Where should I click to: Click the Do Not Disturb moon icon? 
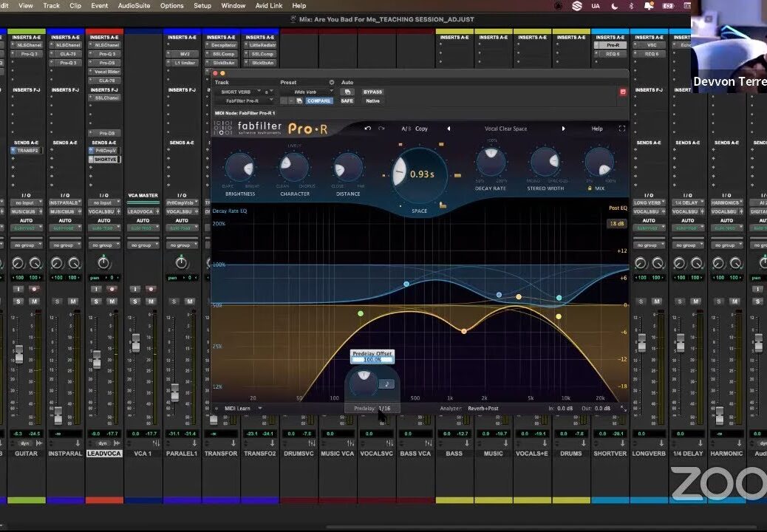[614, 6]
